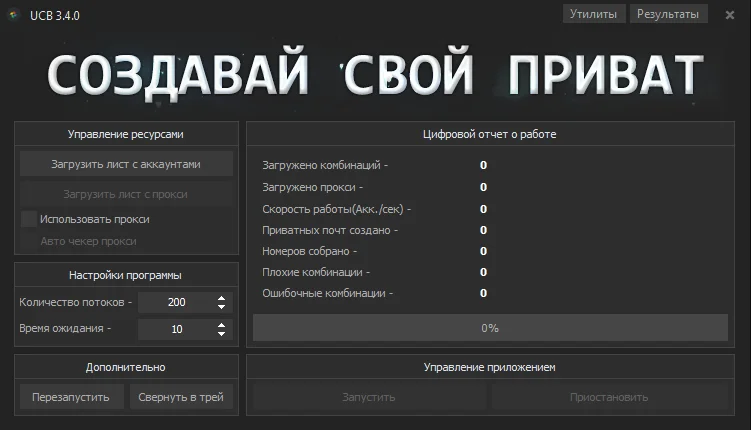The image size is (751, 430).
Task: Open the Результаты menu
Action: [x=669, y=14]
